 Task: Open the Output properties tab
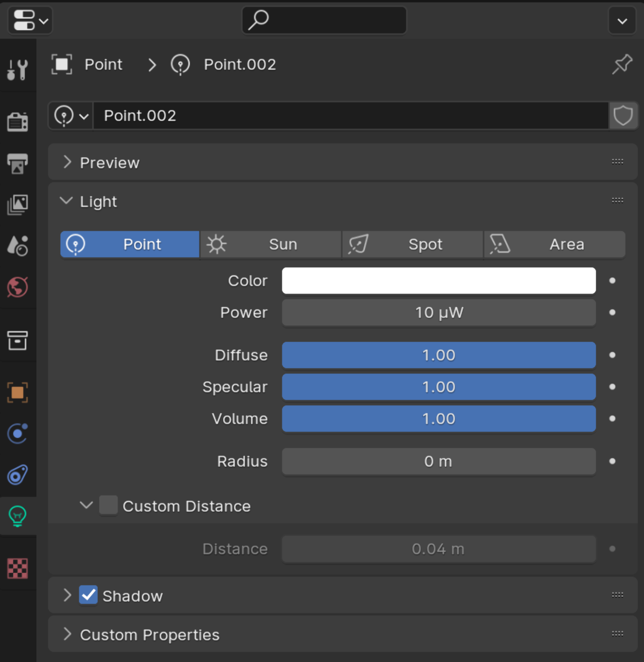[18, 163]
